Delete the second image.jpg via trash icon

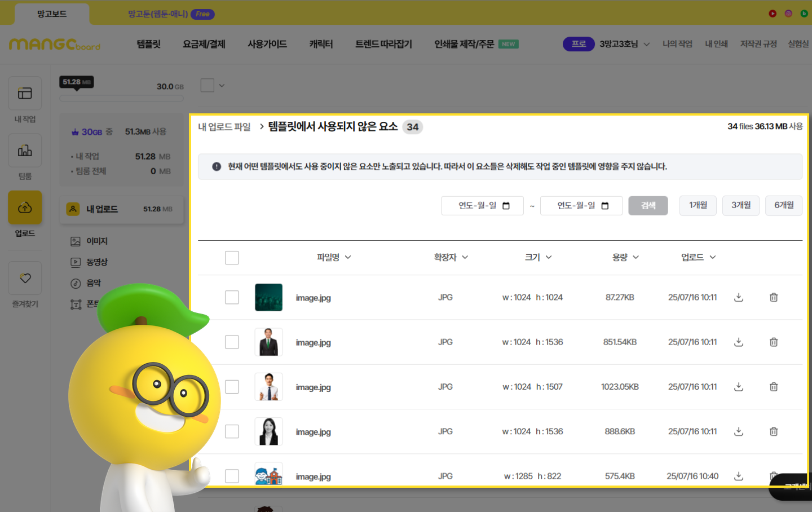[774, 342]
